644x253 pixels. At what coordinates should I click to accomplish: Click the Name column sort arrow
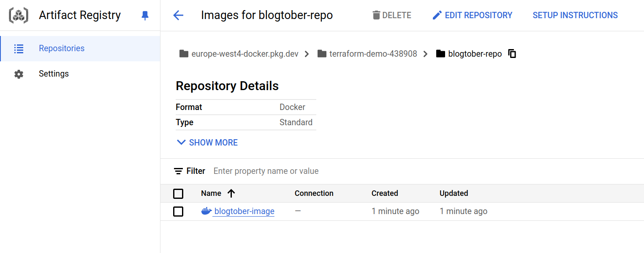pos(231,193)
